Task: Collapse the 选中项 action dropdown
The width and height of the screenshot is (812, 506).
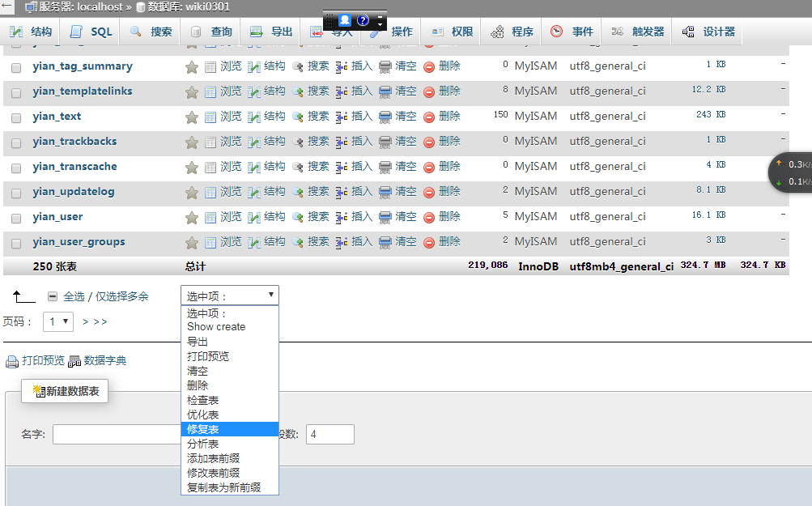Action: click(x=230, y=296)
